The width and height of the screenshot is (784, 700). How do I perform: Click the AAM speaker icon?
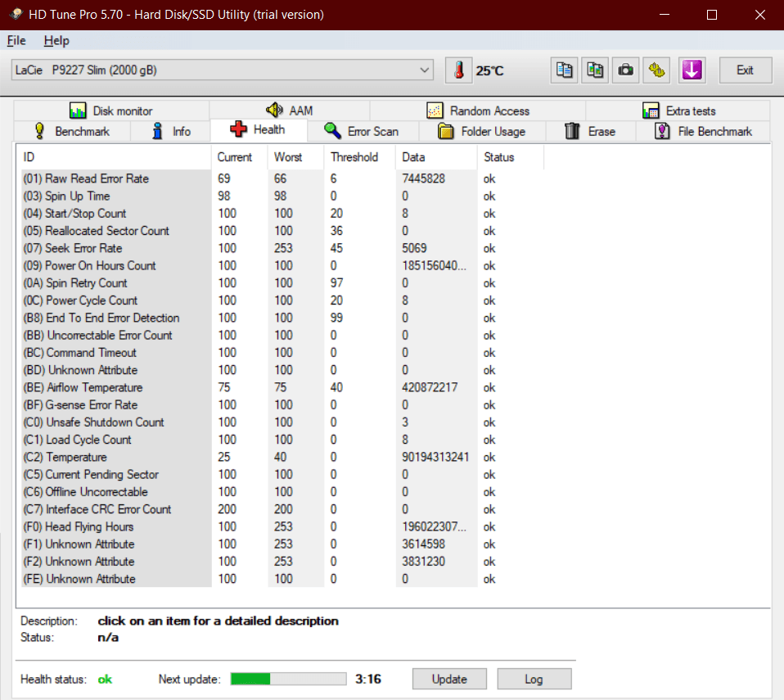274,110
